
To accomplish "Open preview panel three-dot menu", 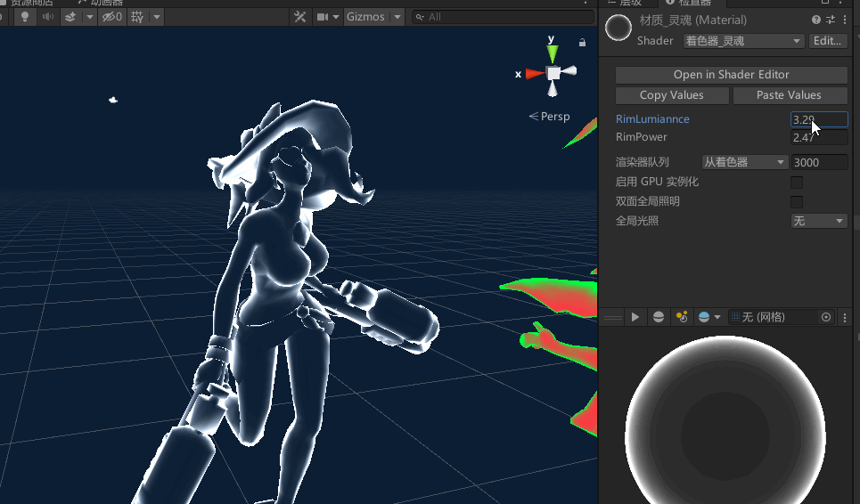I will [845, 317].
